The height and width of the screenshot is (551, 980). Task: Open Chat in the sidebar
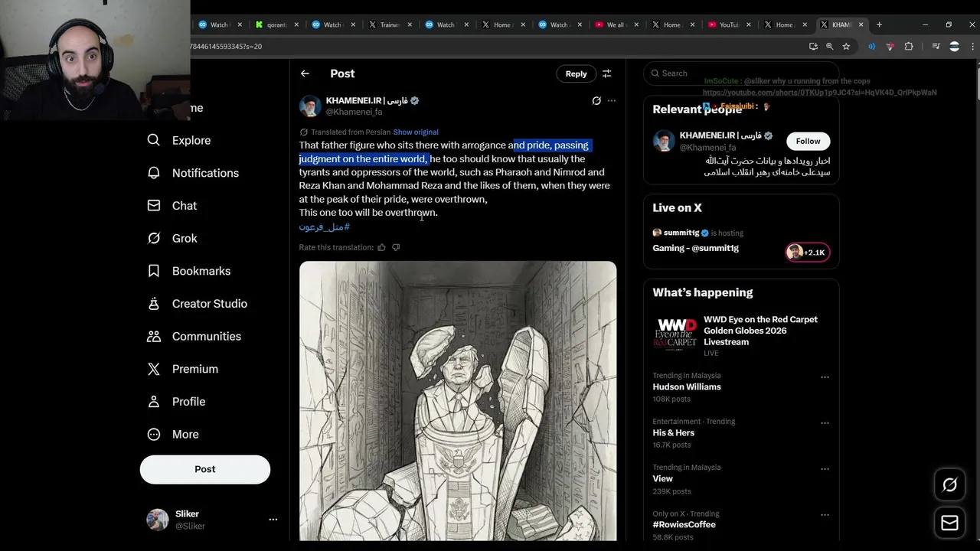tap(172, 206)
